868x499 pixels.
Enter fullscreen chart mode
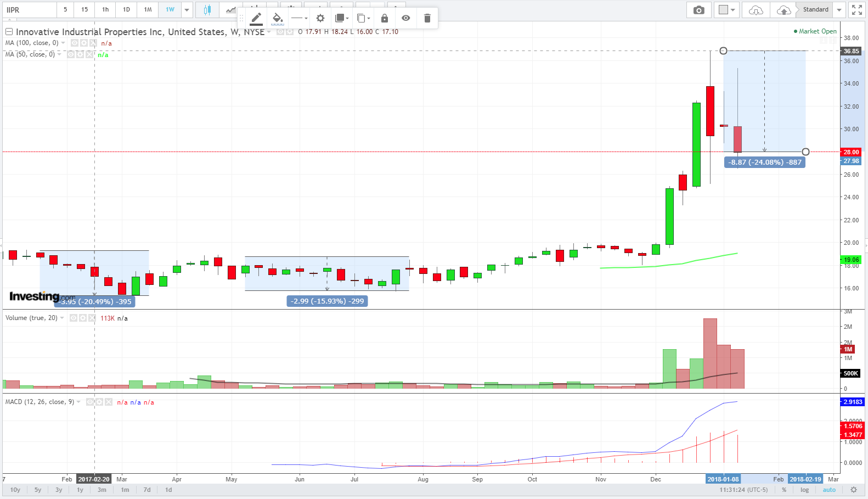click(857, 10)
